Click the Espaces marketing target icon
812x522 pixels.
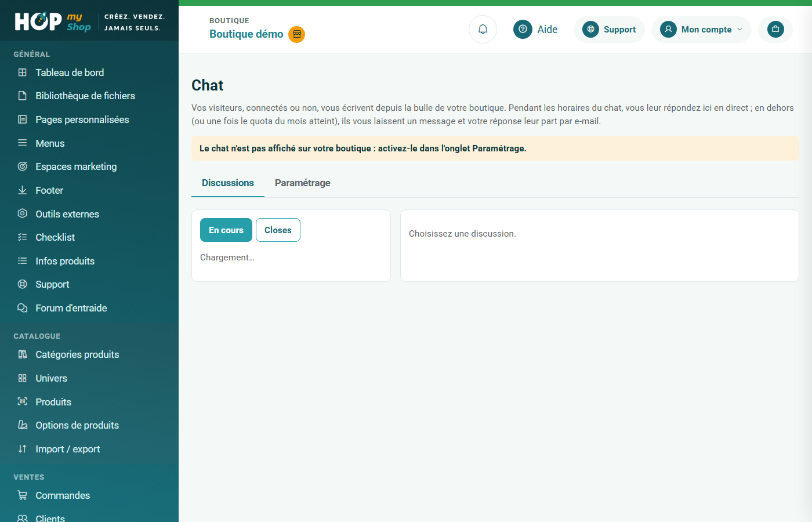[23, 166]
